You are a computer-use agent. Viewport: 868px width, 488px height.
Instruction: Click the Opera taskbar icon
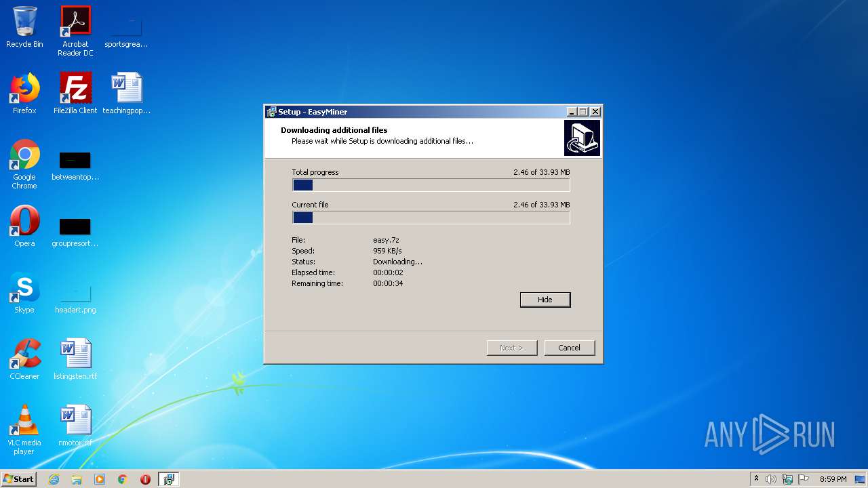tap(145, 479)
